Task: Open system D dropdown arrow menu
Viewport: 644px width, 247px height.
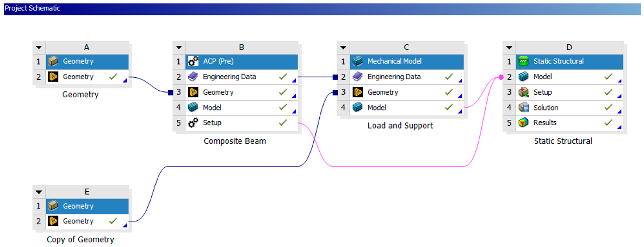Action: [509, 47]
